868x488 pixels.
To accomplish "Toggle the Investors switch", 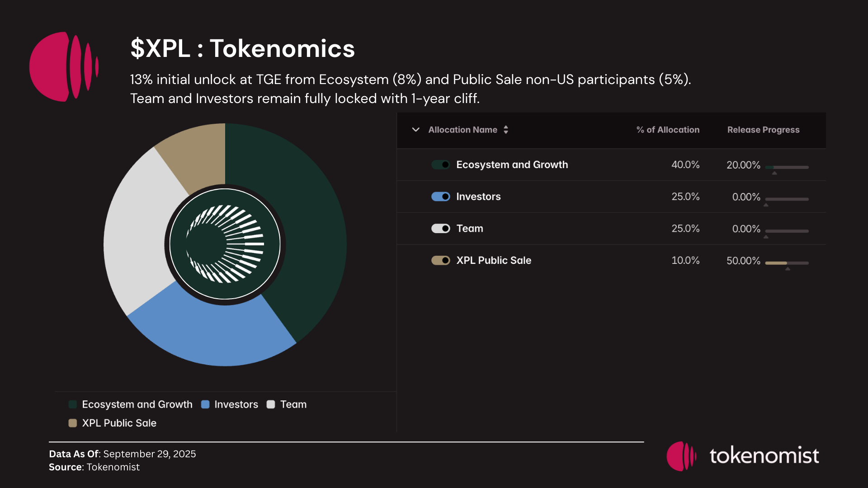I will [440, 197].
